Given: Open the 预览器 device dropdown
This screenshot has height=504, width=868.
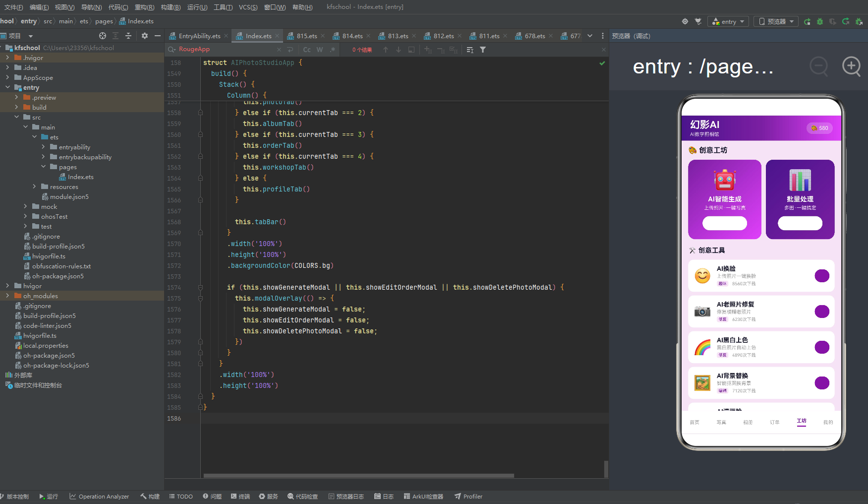Looking at the screenshot, I should tap(776, 21).
